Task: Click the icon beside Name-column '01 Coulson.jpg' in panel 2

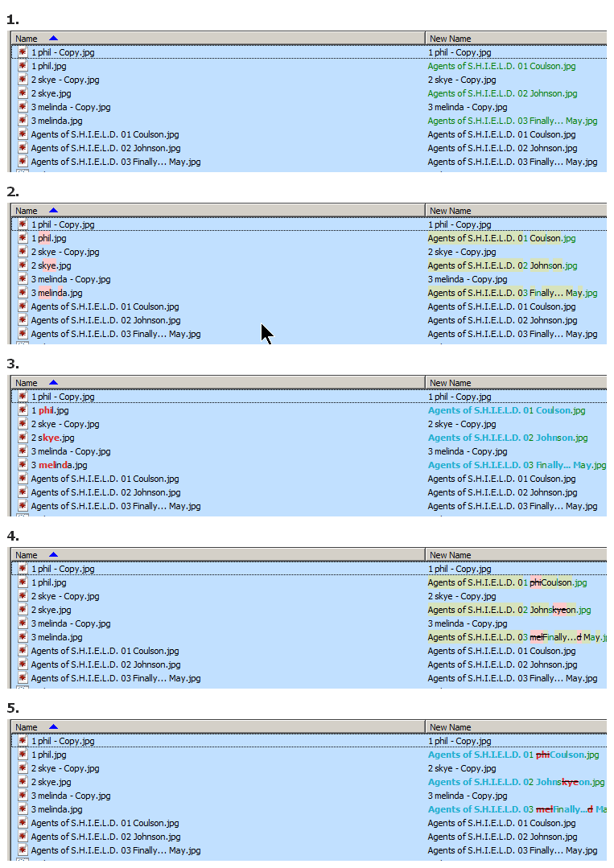Action: coord(23,306)
